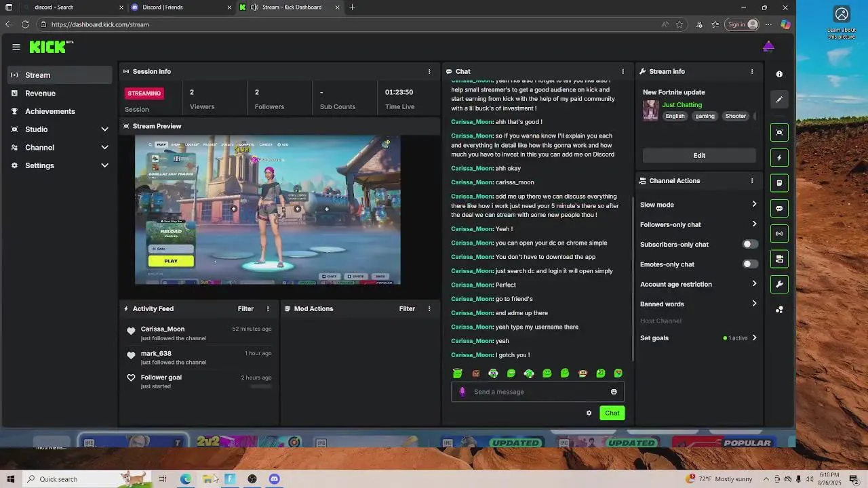Image resolution: width=868 pixels, height=488 pixels.
Task: Toggle the document panel icon in right sidebar
Action: pos(779,183)
